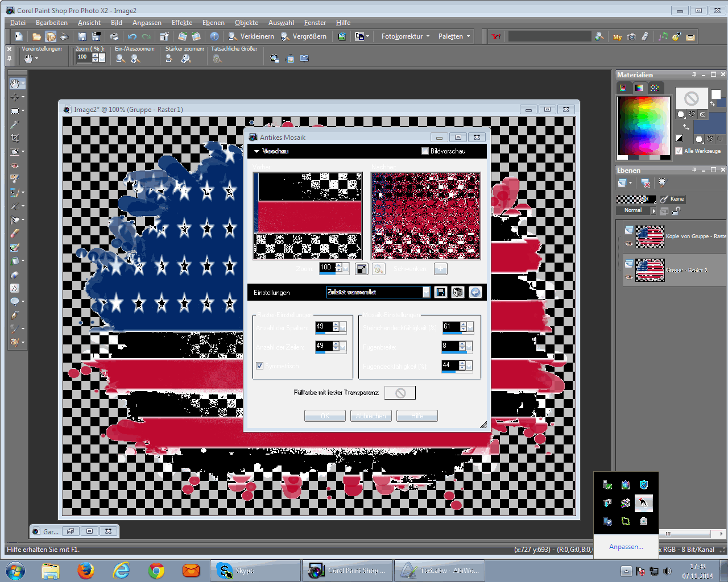The width and height of the screenshot is (728, 582).
Task: Open Anzahl der Spalten slider dropdown
Action: [x=343, y=327]
